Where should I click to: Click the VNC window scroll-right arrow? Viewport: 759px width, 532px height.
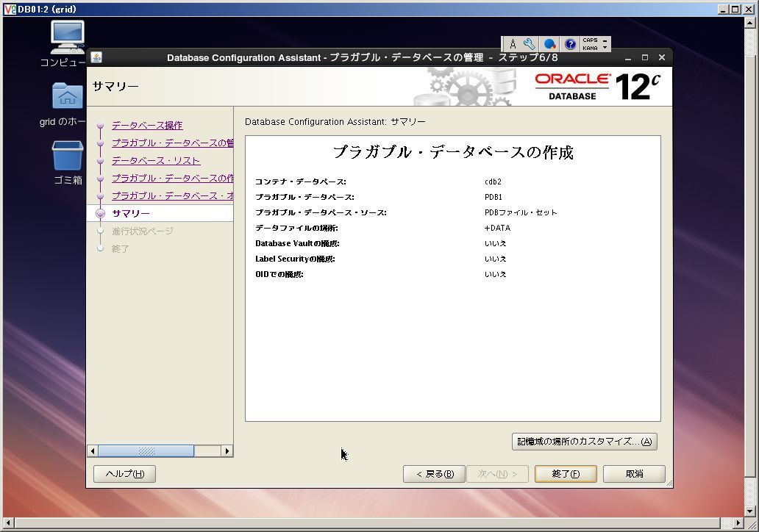[738, 522]
